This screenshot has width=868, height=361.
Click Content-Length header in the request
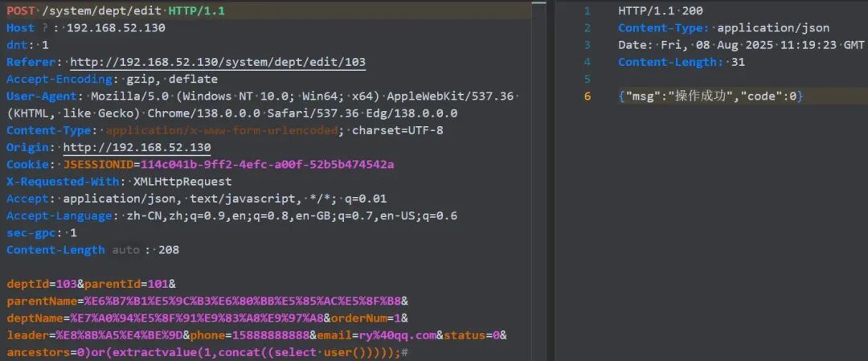coord(55,250)
